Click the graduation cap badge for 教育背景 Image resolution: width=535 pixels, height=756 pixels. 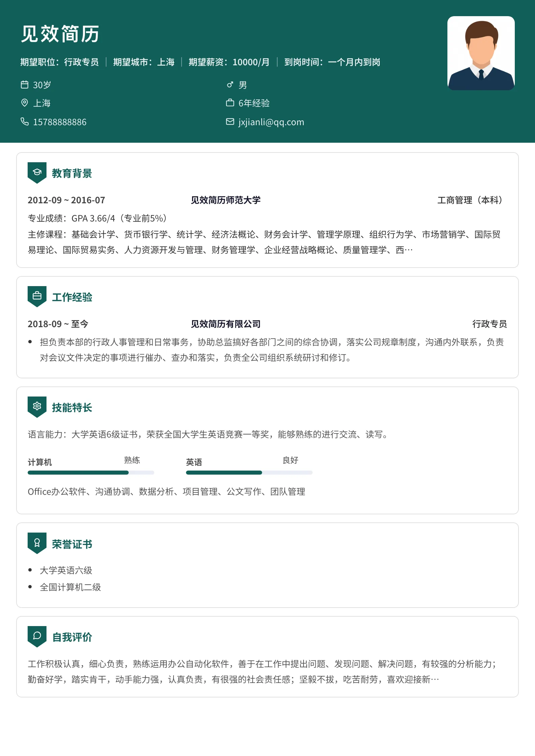pyautogui.click(x=37, y=173)
